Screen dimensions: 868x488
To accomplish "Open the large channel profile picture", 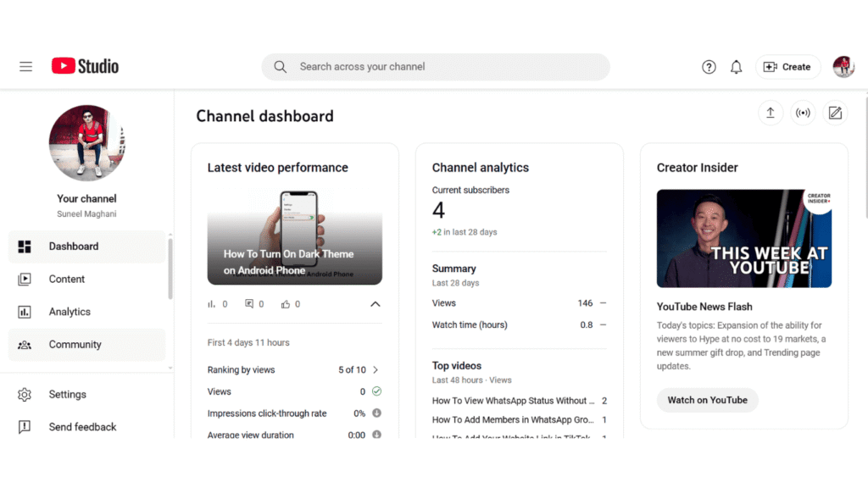I will click(87, 143).
